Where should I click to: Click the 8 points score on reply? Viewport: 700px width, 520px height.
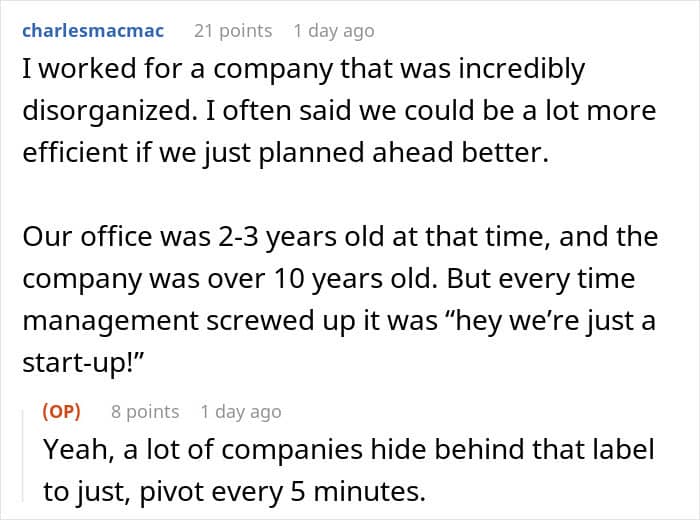point(145,412)
